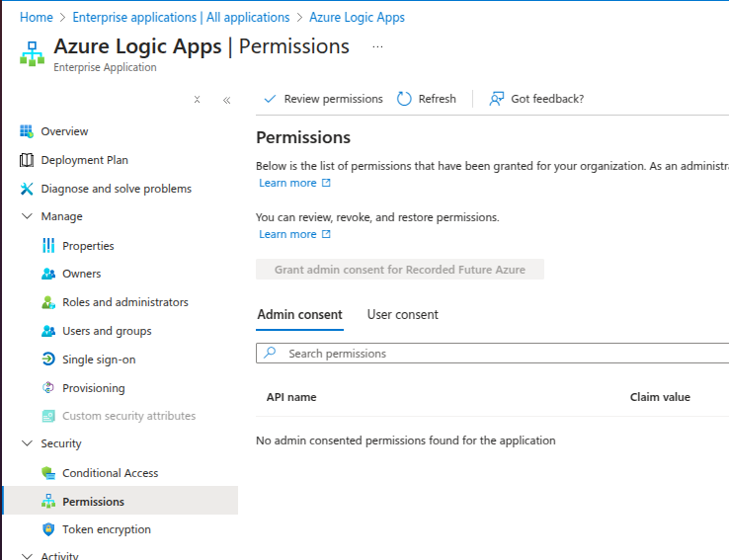Screen dimensions: 729x560
Task: Click the Refresh circular arrow icon
Action: 404,99
